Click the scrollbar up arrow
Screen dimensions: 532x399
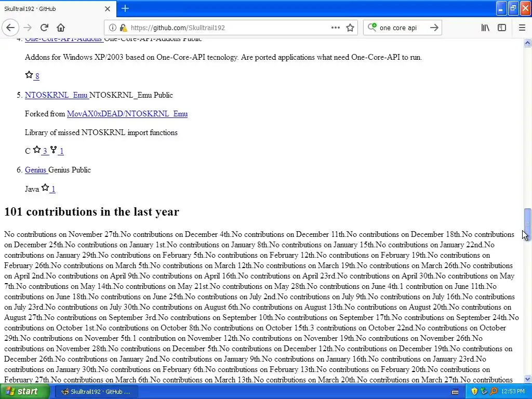[x=527, y=43]
